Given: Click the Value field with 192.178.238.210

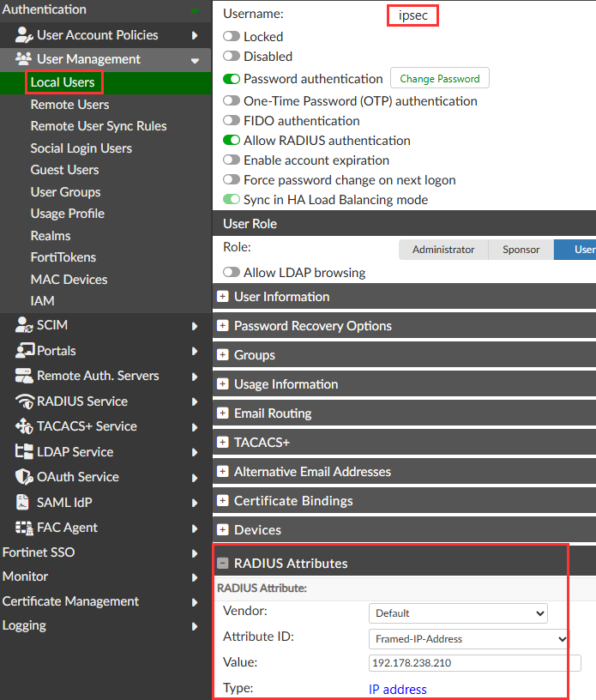Looking at the screenshot, I should coord(475,663).
